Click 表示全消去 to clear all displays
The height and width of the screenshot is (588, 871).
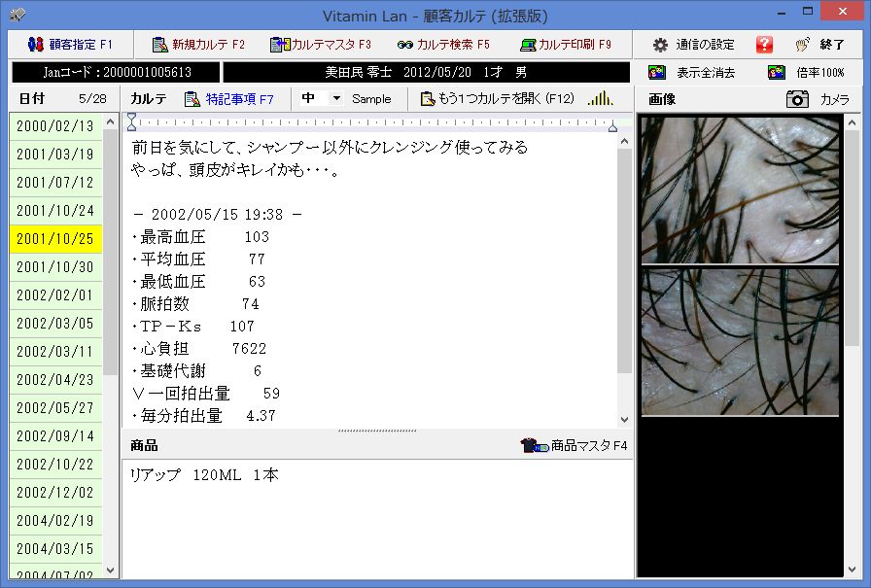coord(692,73)
